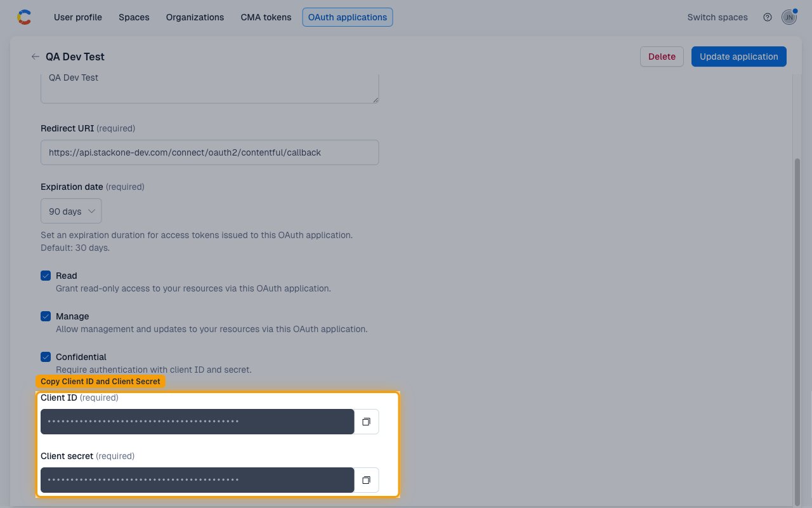Open the help question mark icon
The image size is (812, 508).
pyautogui.click(x=768, y=17)
